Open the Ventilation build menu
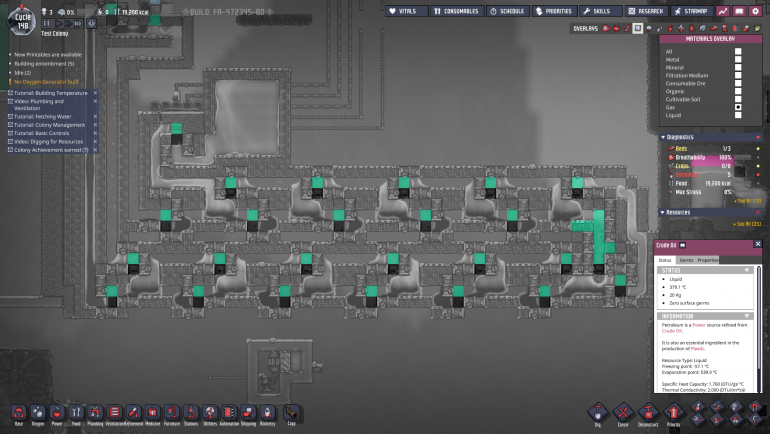 click(x=114, y=413)
